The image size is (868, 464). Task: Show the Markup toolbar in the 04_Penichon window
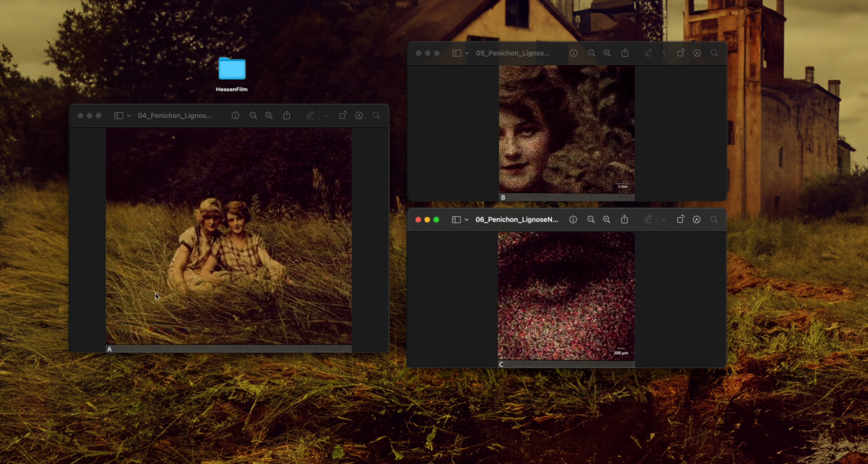[x=358, y=115]
